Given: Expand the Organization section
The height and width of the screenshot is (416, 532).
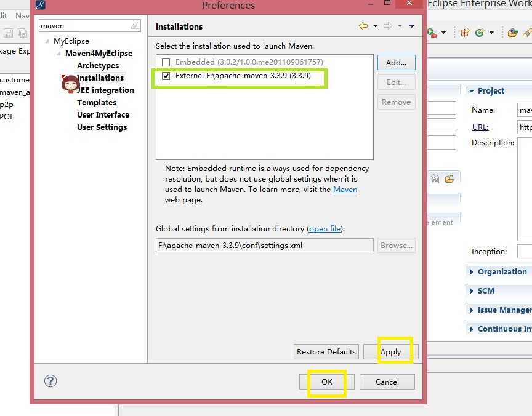Looking at the screenshot, I should [x=472, y=272].
